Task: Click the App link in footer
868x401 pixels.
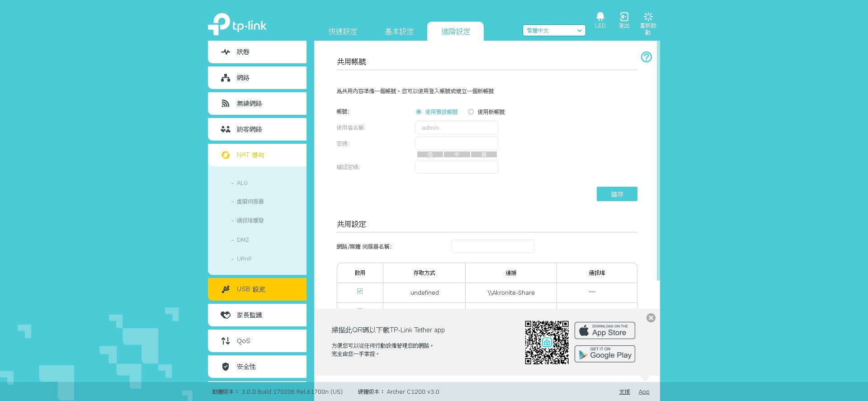Action: pyautogui.click(x=644, y=392)
